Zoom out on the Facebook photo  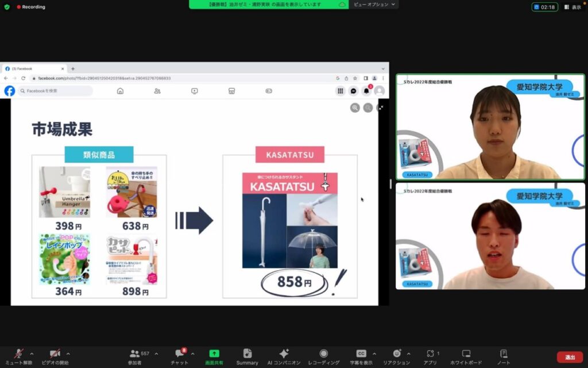click(368, 108)
